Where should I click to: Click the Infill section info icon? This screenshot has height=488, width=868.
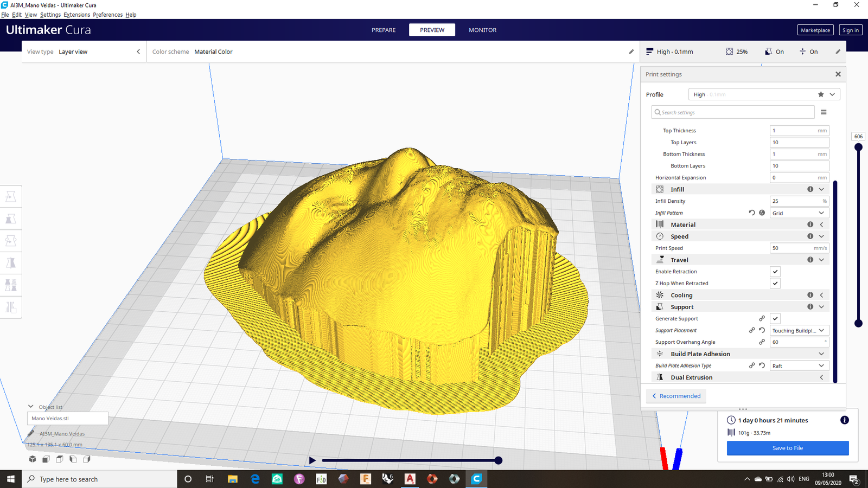coord(810,189)
